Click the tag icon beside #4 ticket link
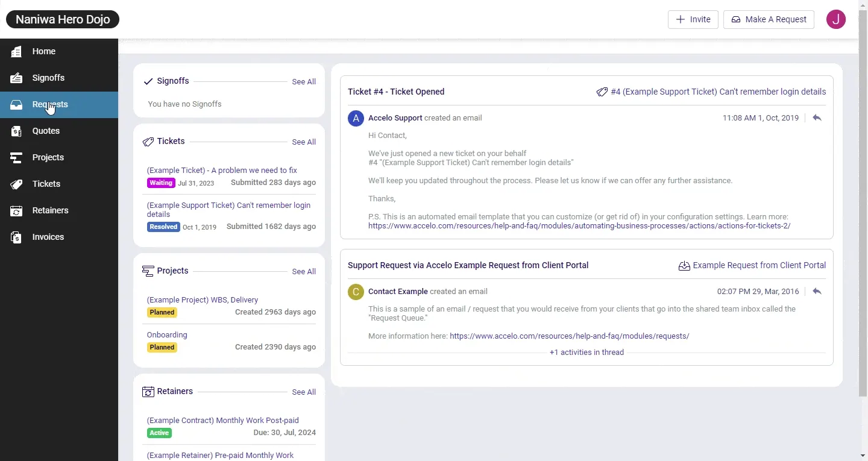The width and height of the screenshot is (868, 461). (x=602, y=92)
